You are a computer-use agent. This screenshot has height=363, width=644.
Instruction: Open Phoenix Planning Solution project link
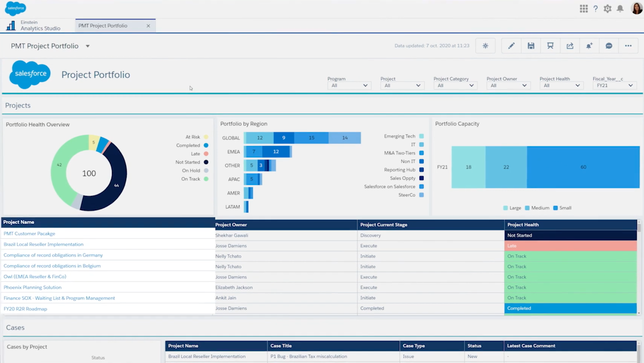coord(33,288)
